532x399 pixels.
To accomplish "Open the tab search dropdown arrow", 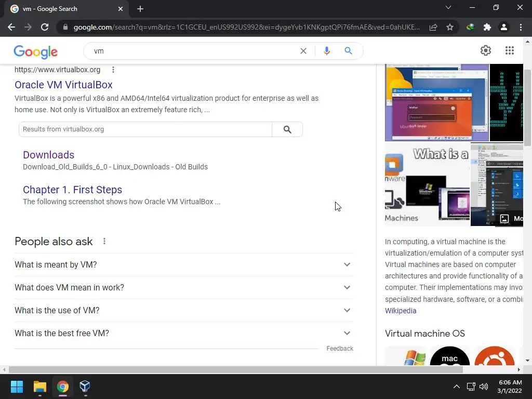I will [x=448, y=7].
